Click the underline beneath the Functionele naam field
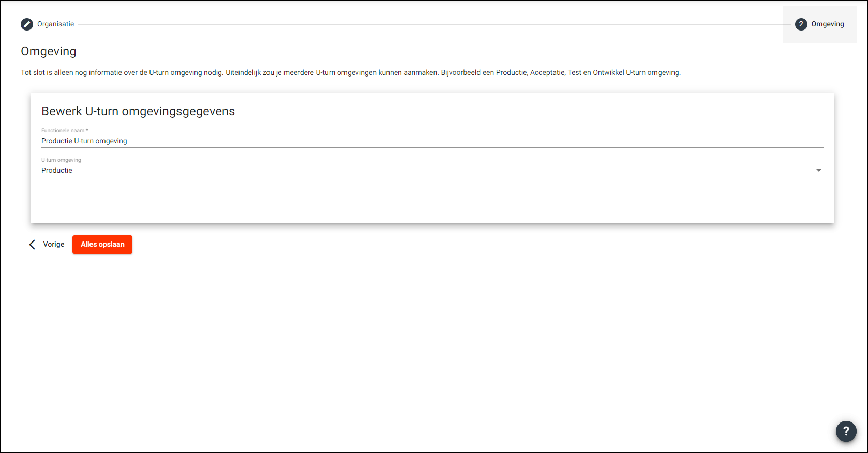The image size is (868, 453). (x=432, y=148)
